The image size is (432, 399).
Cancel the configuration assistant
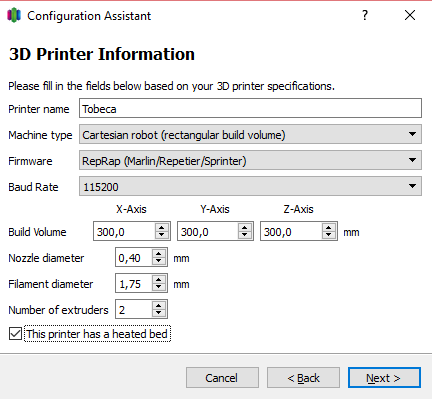tap(222, 378)
